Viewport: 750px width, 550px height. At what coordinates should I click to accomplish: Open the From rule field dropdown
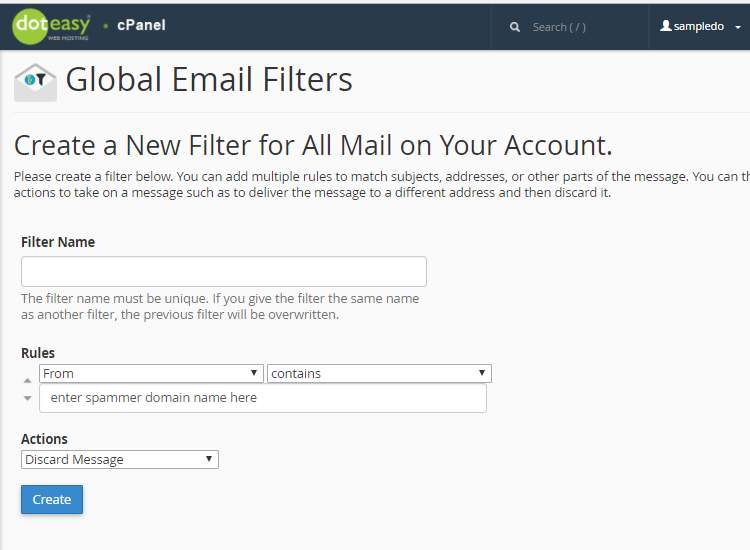pos(151,374)
